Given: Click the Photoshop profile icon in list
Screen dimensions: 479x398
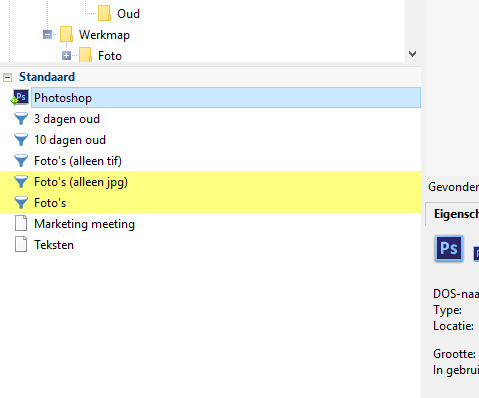Looking at the screenshot, I should point(20,98).
